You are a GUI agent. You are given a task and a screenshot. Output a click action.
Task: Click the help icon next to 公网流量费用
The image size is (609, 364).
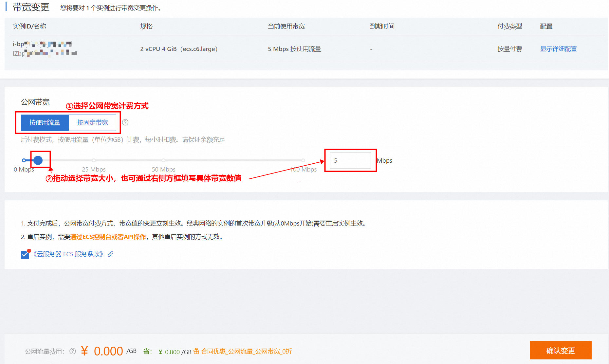tap(73, 351)
